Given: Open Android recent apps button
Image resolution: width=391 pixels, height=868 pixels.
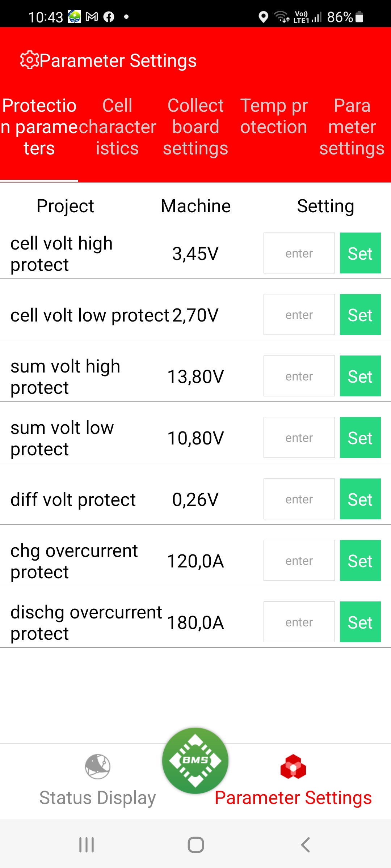Looking at the screenshot, I should point(87,845).
